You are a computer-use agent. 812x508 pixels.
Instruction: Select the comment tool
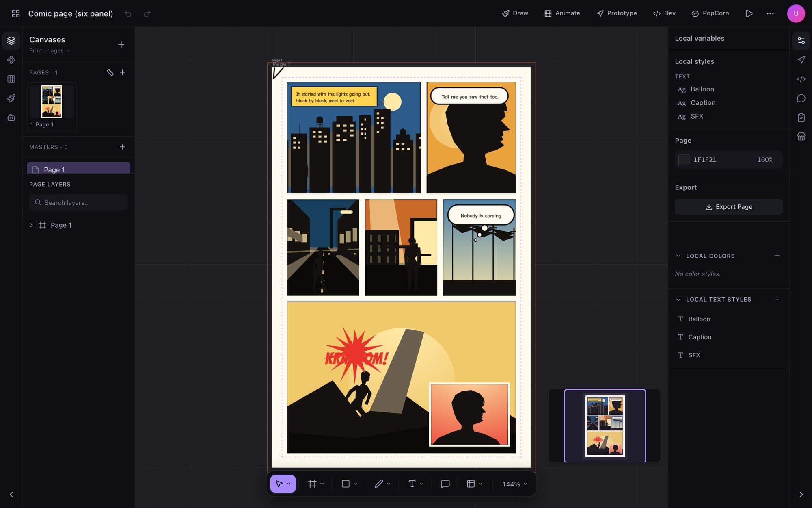(445, 484)
